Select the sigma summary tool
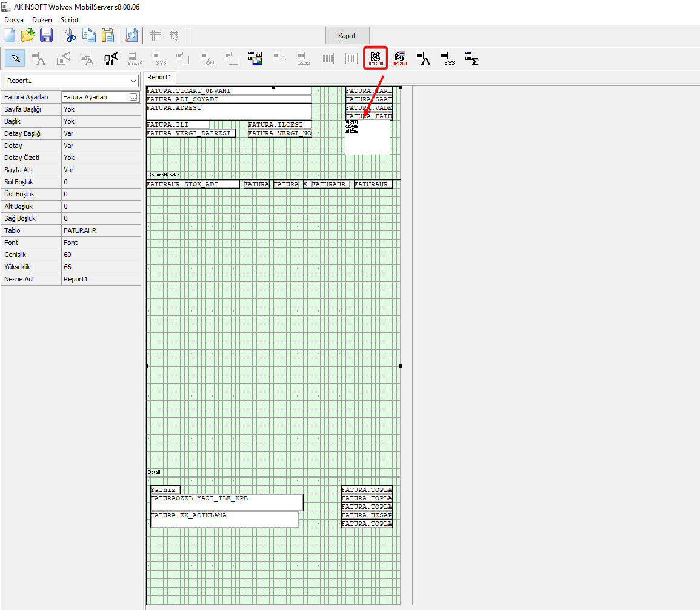The width and height of the screenshot is (700, 610). (x=472, y=58)
